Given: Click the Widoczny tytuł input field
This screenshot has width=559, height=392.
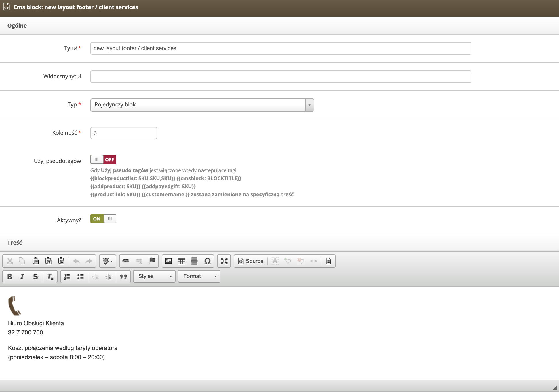Looking at the screenshot, I should click(x=281, y=77).
